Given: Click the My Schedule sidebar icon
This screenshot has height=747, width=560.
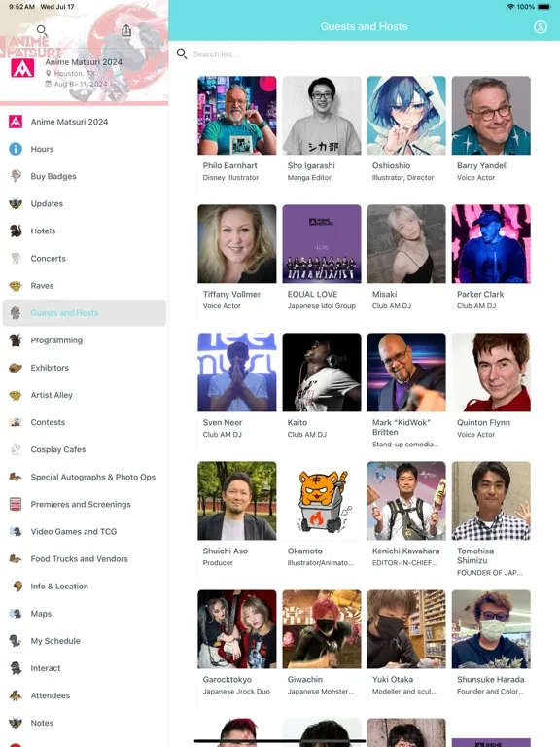Looking at the screenshot, I should coord(16,641).
